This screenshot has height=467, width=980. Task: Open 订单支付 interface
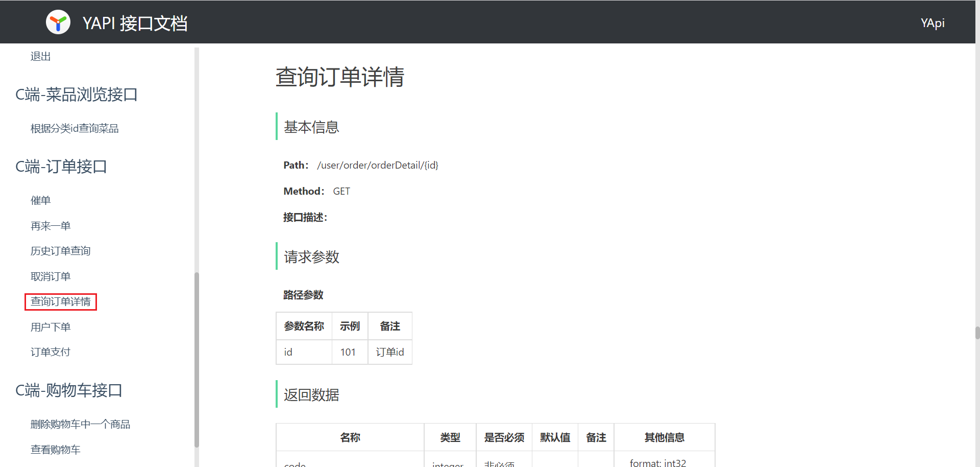click(51, 352)
